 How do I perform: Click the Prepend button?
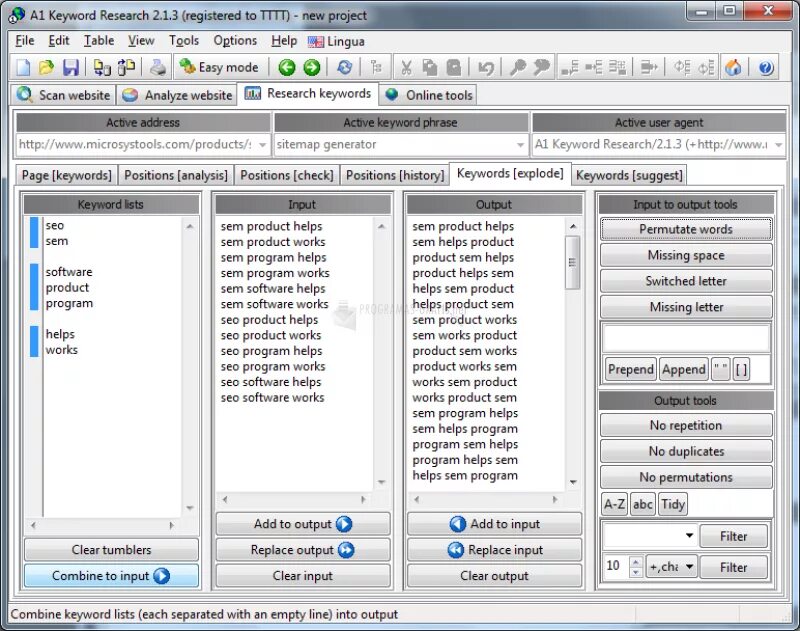(631, 369)
